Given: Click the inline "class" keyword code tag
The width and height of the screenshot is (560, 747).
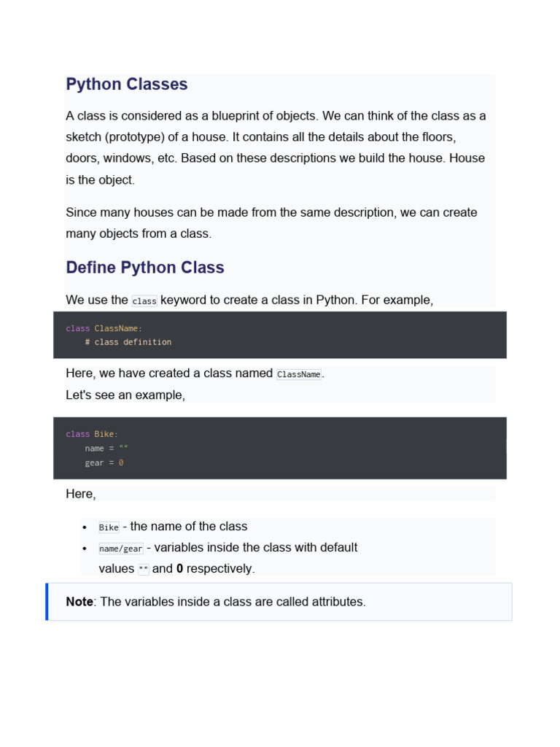Looking at the screenshot, I should pyautogui.click(x=144, y=301).
